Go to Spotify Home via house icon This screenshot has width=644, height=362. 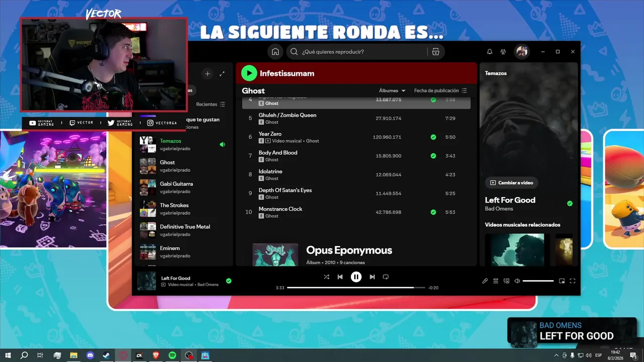(275, 52)
